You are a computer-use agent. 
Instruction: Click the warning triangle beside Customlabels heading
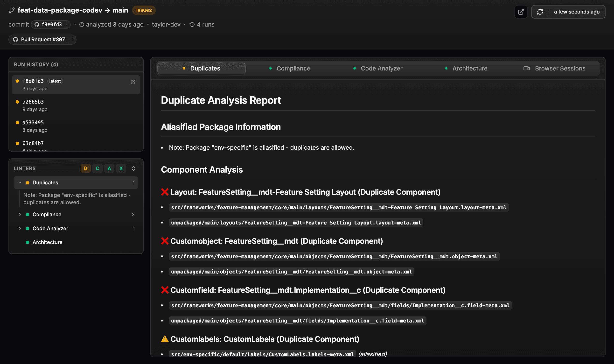point(165,339)
